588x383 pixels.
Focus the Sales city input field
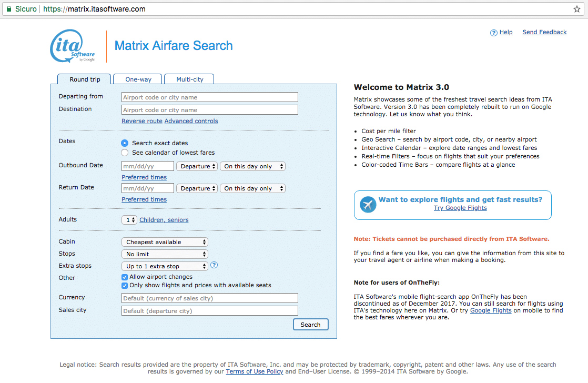[x=210, y=311]
